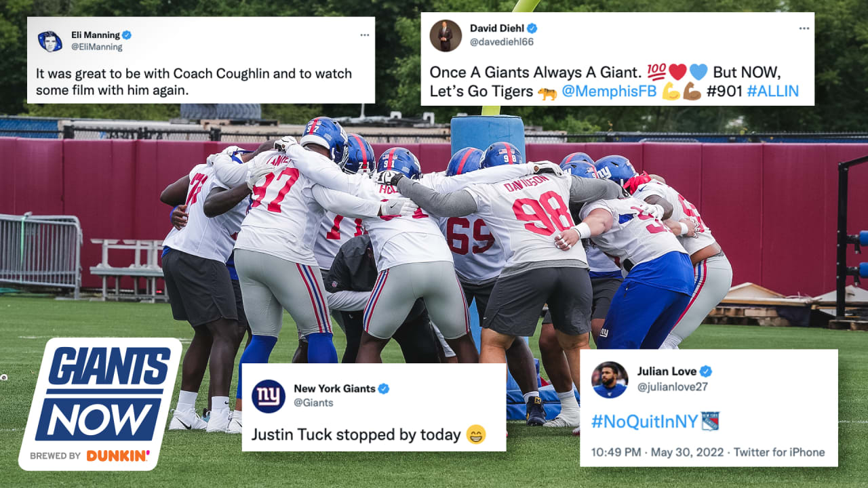This screenshot has width=868, height=488.
Task: Click the Dunkin' sponsor logo
Action: [x=118, y=455]
